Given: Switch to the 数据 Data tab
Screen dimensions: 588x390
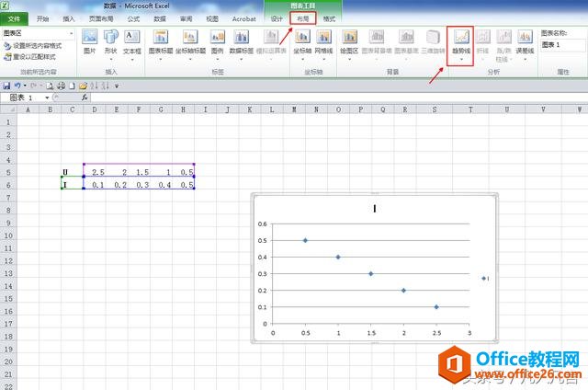Looking at the screenshot, I should pos(160,18).
